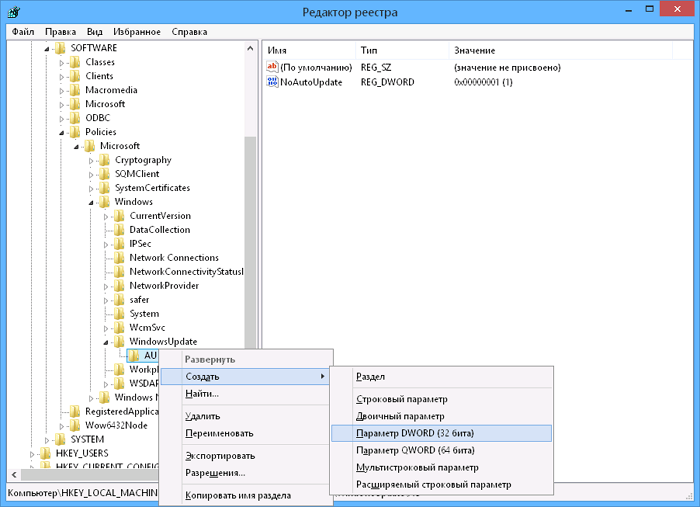Click the registry editor icon in title bar

click(11, 12)
